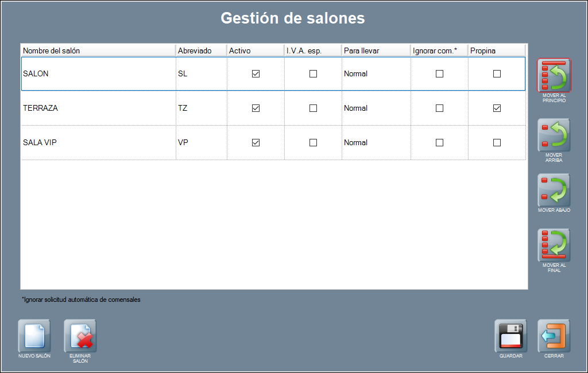The height and width of the screenshot is (373, 588).
Task: Disable Propina for the TERRAZA row
Action: 497,108
